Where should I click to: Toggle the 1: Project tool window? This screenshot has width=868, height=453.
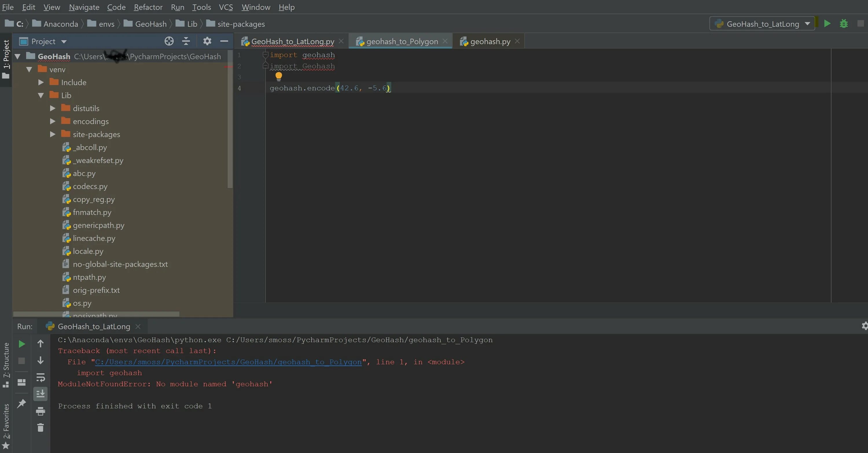click(6, 60)
